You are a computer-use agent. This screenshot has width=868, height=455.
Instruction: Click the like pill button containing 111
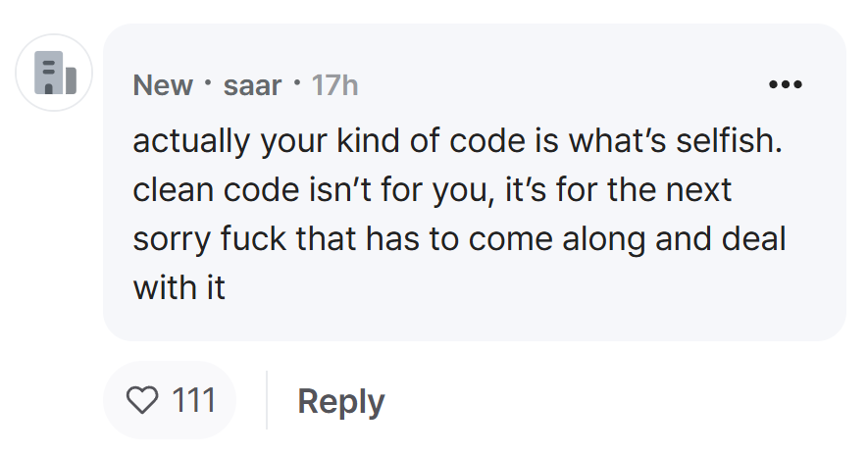pyautogui.click(x=170, y=400)
